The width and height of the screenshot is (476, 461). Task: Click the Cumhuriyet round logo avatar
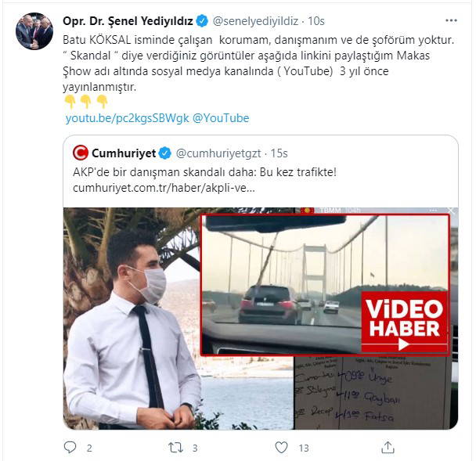(x=80, y=152)
